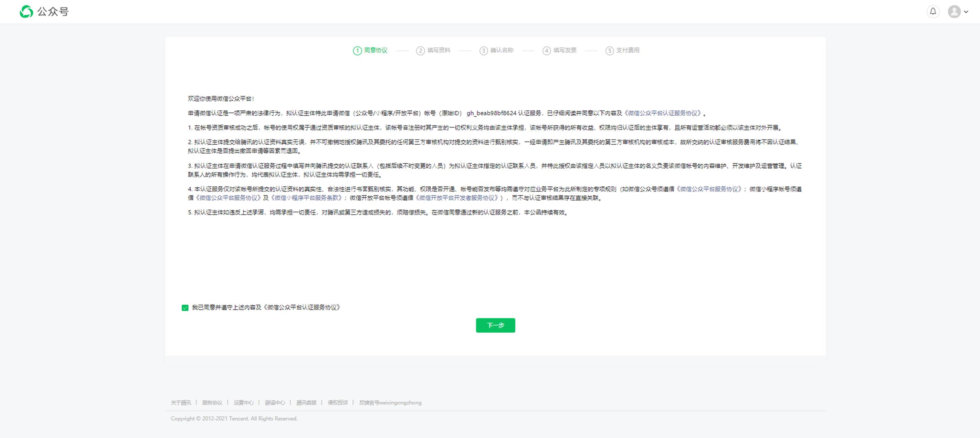Click clause 2 starting 拟认证主体提交给腾讯
The width and height of the screenshot is (980, 438).
tap(494, 146)
